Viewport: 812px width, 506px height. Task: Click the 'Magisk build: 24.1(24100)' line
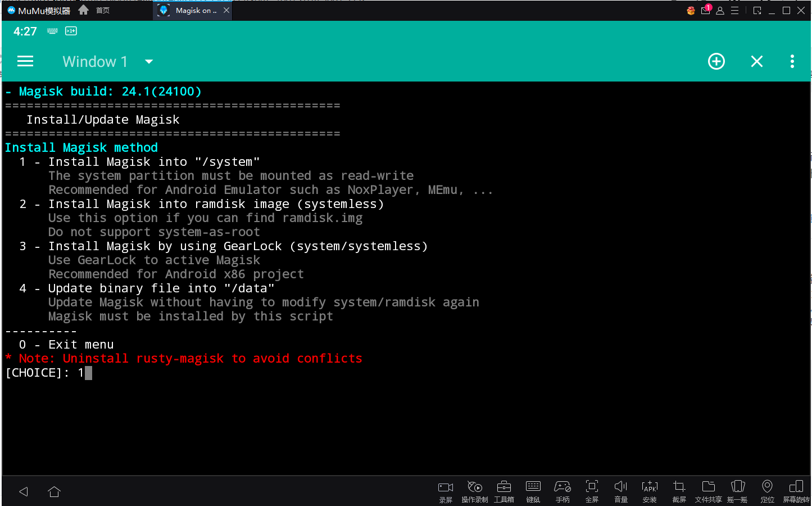103,92
